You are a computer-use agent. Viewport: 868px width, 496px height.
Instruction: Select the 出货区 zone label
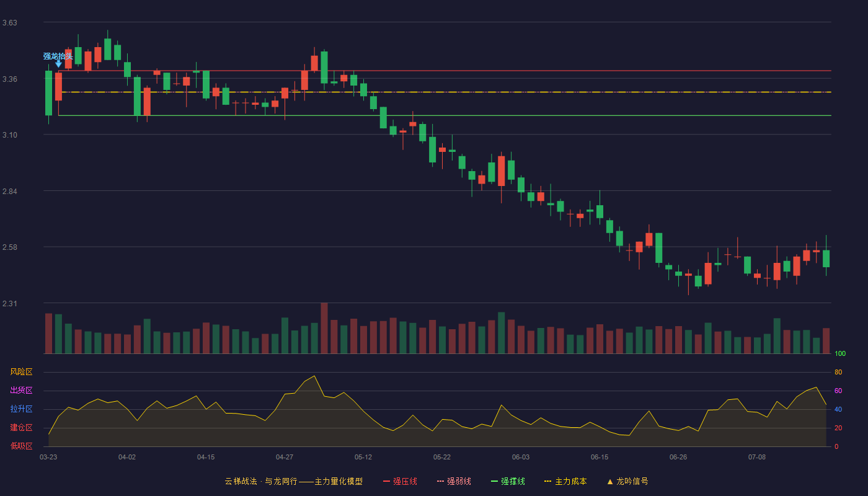pyautogui.click(x=21, y=391)
